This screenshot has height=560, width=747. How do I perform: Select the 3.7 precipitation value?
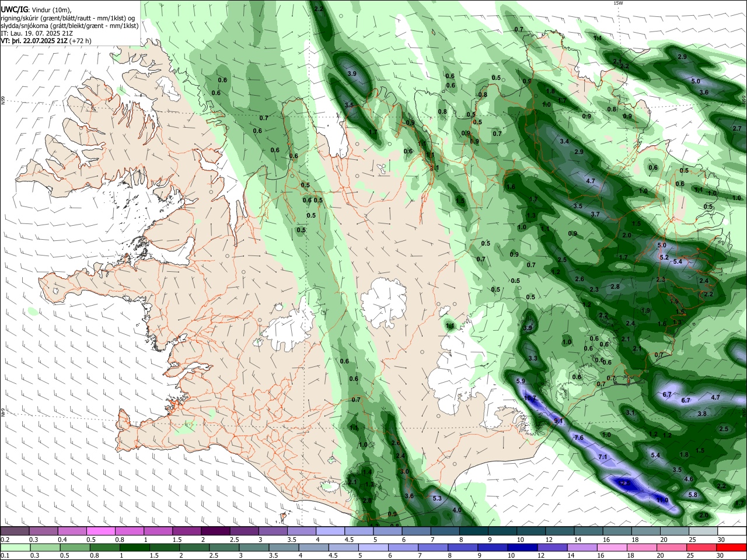[x=595, y=215]
